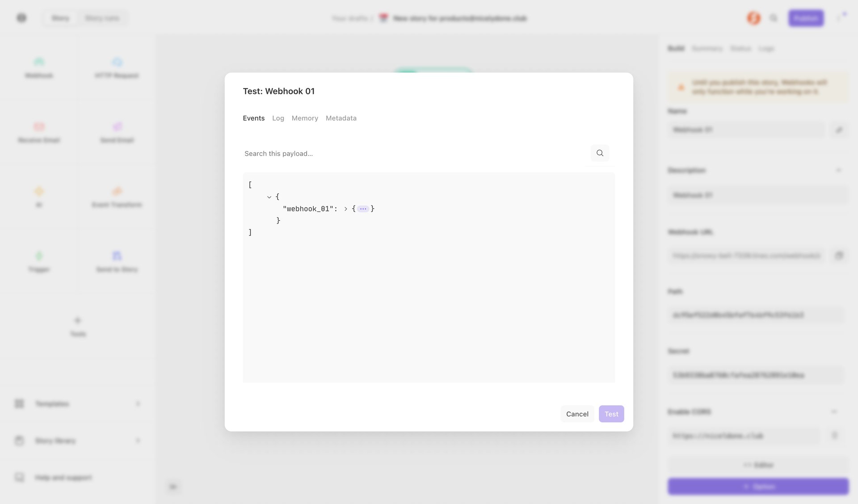Click the payload search magnifier icon
Image resolution: width=858 pixels, height=504 pixels.
tap(600, 153)
